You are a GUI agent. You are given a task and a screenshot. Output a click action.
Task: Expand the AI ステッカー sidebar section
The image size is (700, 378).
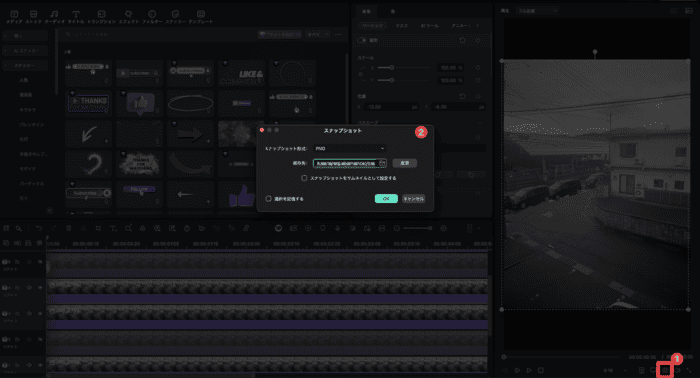click(25, 51)
